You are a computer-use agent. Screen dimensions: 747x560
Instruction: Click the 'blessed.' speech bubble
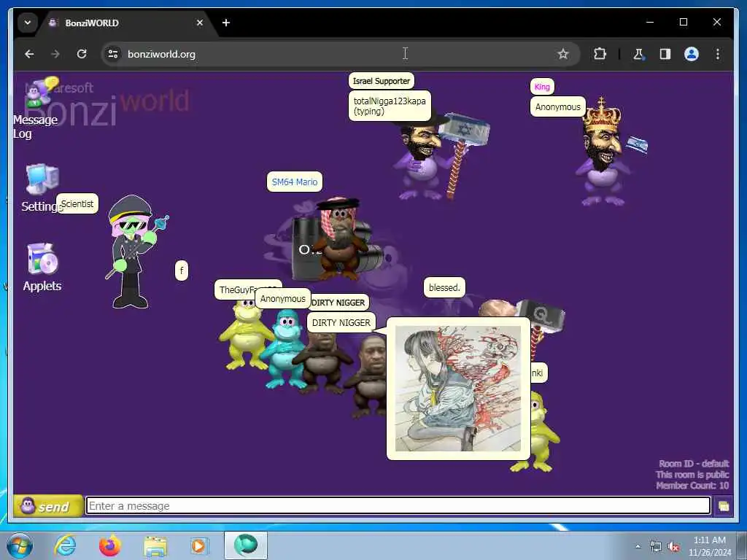pos(444,287)
